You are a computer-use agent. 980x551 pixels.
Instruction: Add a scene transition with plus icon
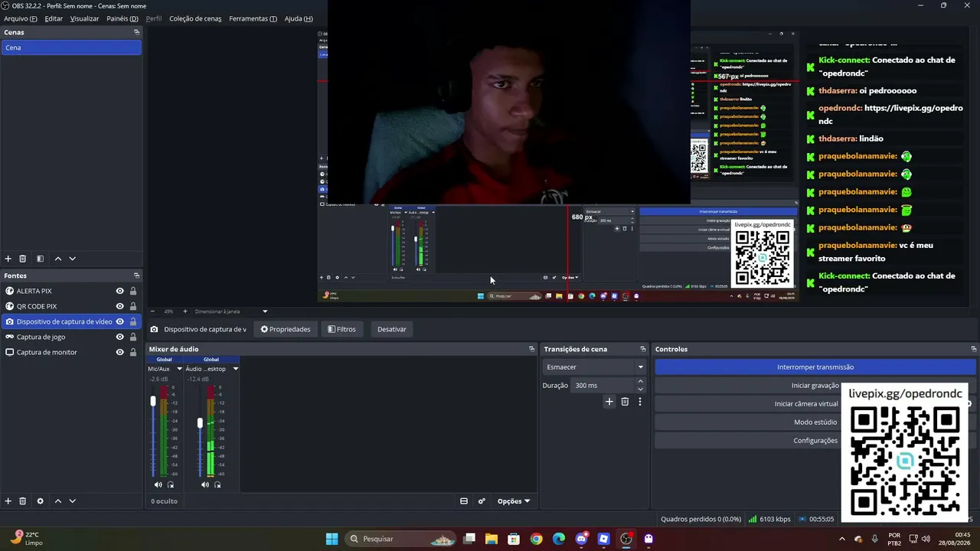click(x=609, y=402)
